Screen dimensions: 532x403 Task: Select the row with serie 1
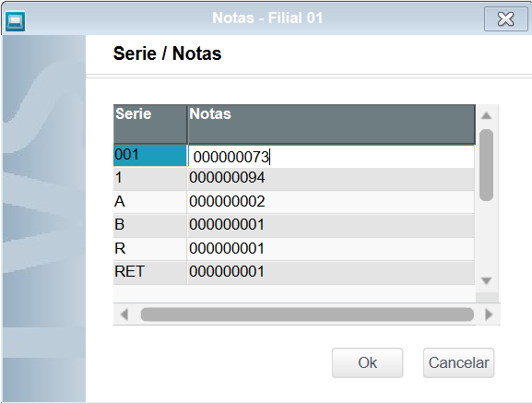pos(294,178)
